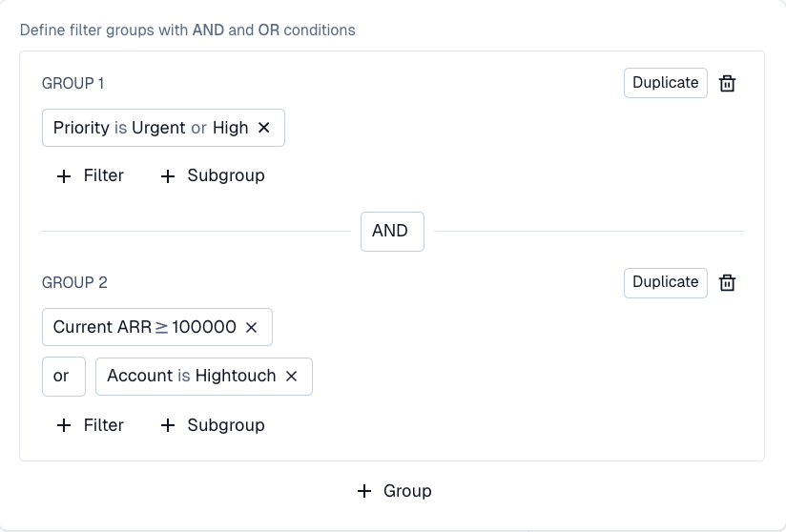Viewport: 786px width, 532px height.
Task: Open the Account filter's 'is' operator
Action: [183, 376]
